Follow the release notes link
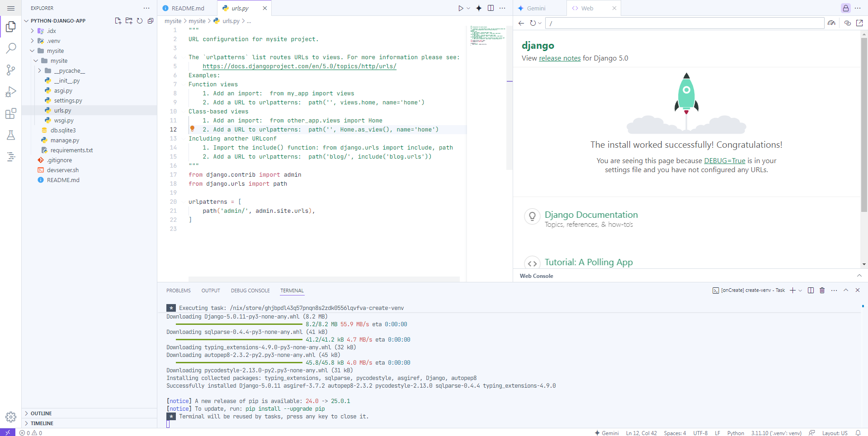The width and height of the screenshot is (868, 436). (560, 58)
